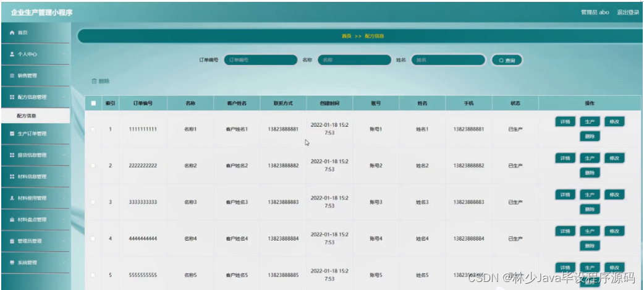Open the 材料信息管理 sidebar menu

tap(35, 177)
